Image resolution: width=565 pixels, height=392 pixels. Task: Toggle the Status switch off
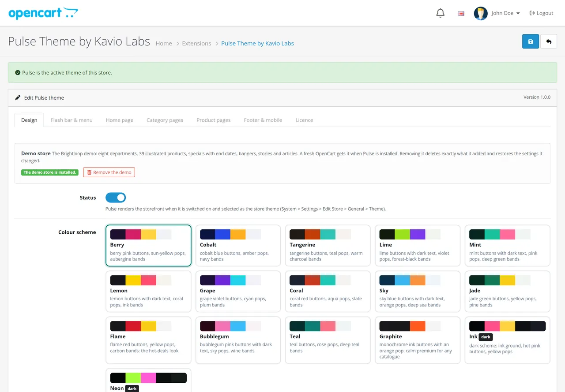click(116, 198)
